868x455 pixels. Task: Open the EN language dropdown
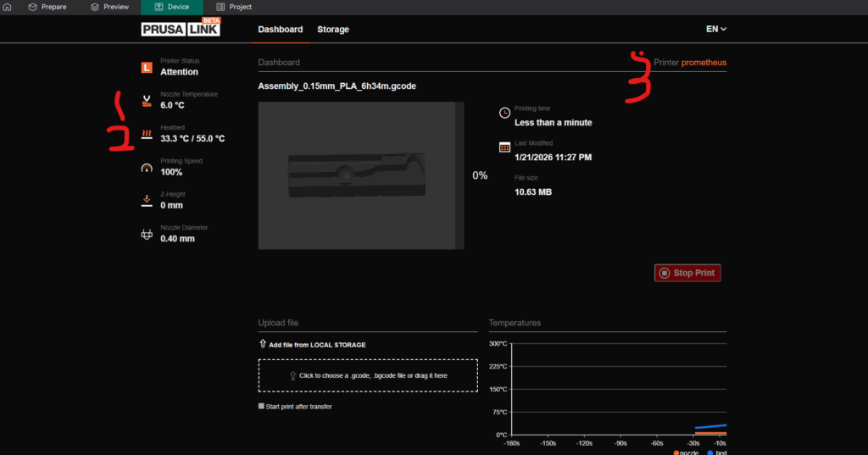[716, 29]
